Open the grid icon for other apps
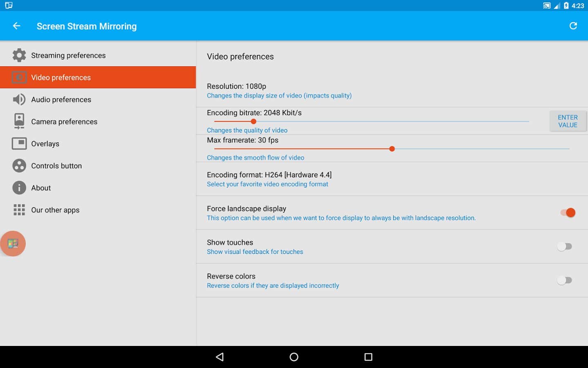 [x=19, y=210]
